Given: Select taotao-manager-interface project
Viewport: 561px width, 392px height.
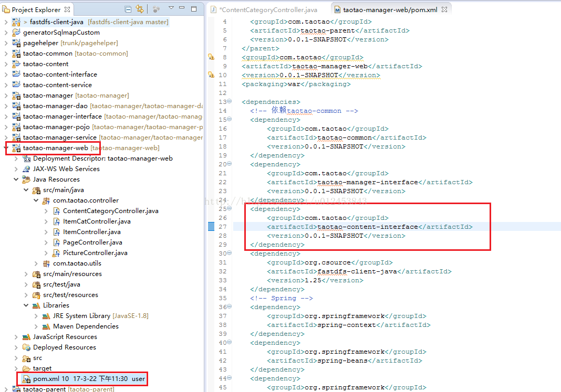Looking at the screenshot, I should (x=63, y=116).
